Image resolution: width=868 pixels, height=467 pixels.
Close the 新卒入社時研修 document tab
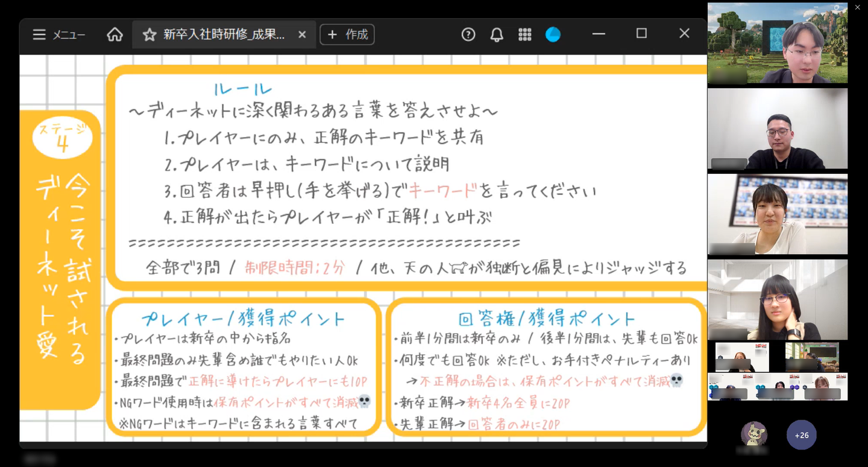click(x=302, y=35)
